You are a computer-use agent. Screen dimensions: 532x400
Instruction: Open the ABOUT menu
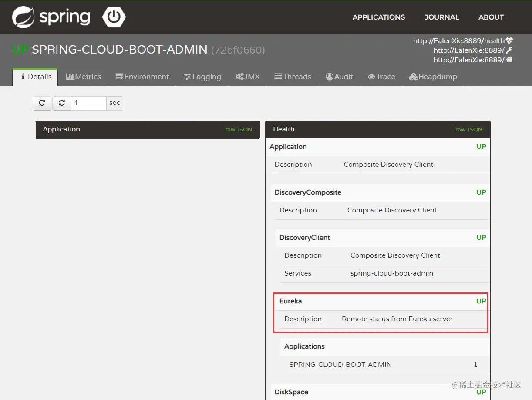pos(491,17)
